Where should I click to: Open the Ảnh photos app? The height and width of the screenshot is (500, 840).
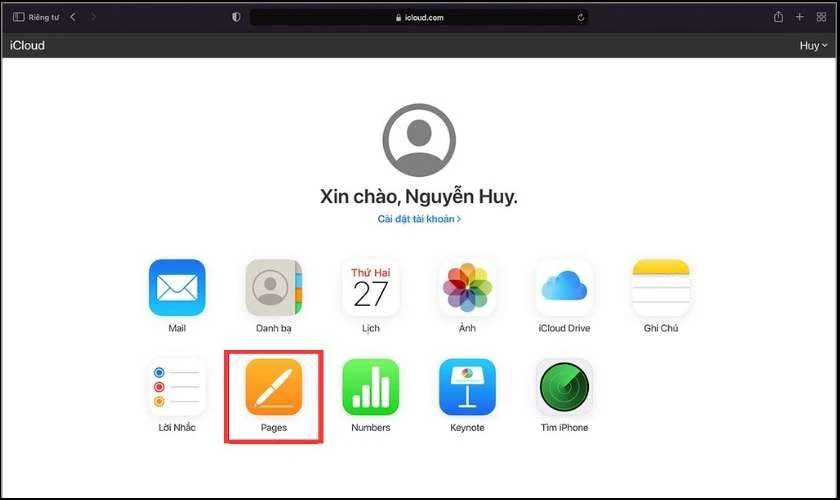tap(467, 288)
